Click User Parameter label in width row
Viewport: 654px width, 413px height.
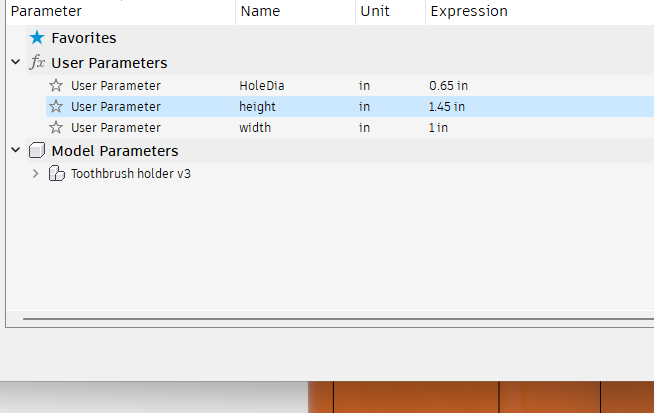(116, 127)
